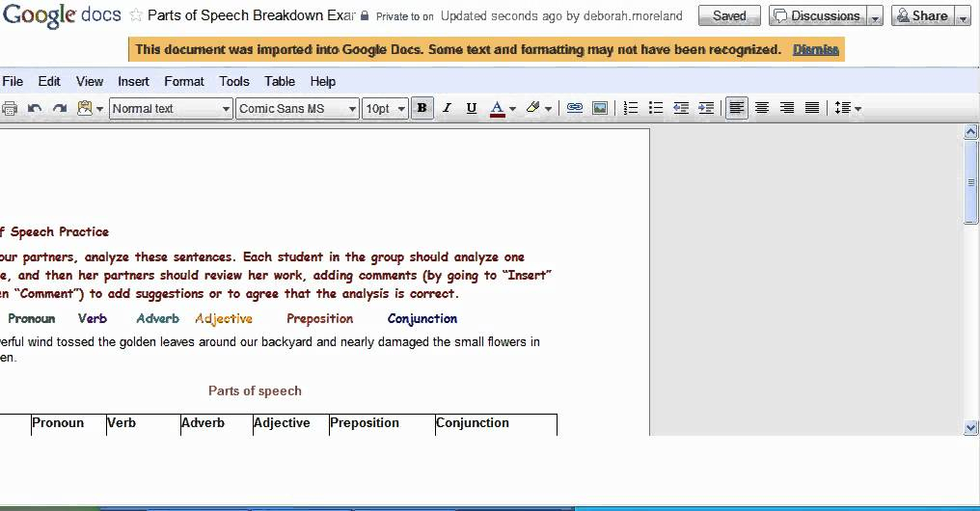Align text left

pyautogui.click(x=737, y=108)
